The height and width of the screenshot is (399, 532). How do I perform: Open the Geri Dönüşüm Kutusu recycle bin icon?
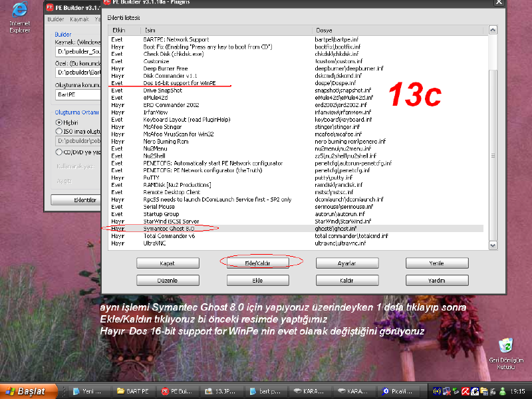(506, 354)
